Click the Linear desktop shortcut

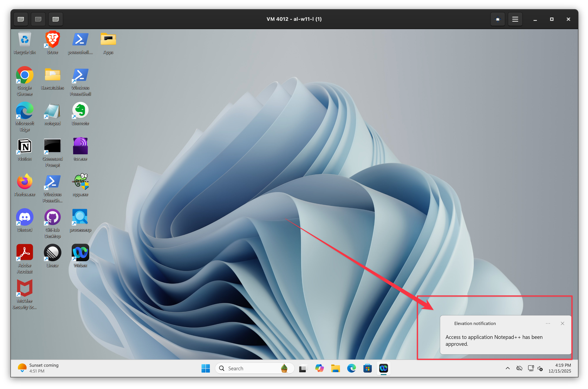[x=52, y=253]
